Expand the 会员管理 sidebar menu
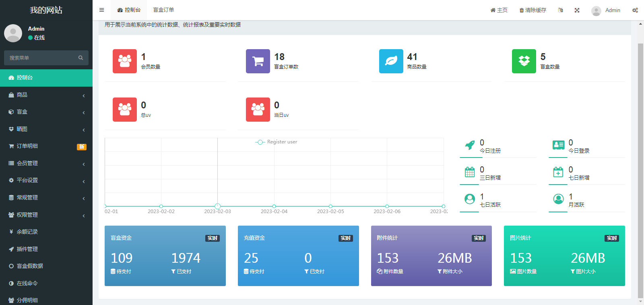 coord(46,163)
